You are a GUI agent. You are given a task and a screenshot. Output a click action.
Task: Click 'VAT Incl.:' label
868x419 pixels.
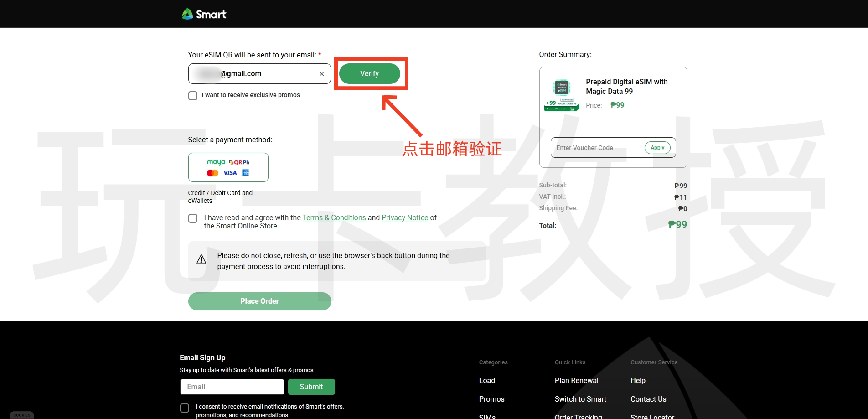(x=552, y=197)
